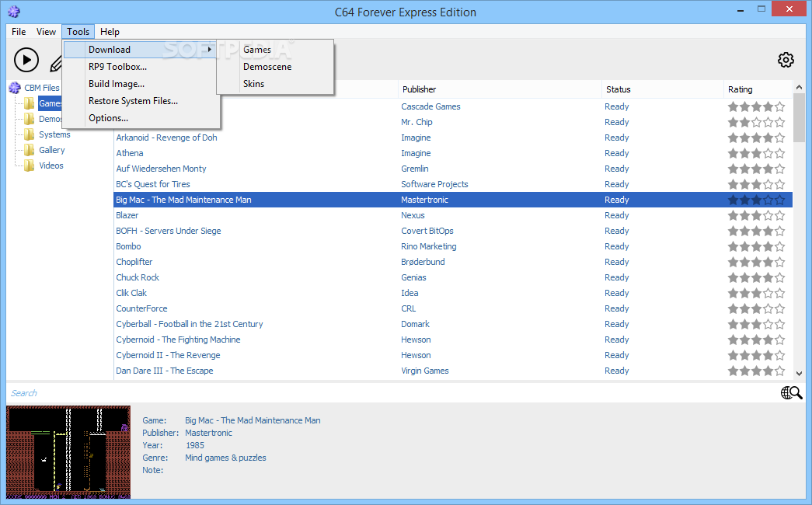Screen dimensions: 812x505
Task: Open the File menu
Action: pos(19,32)
